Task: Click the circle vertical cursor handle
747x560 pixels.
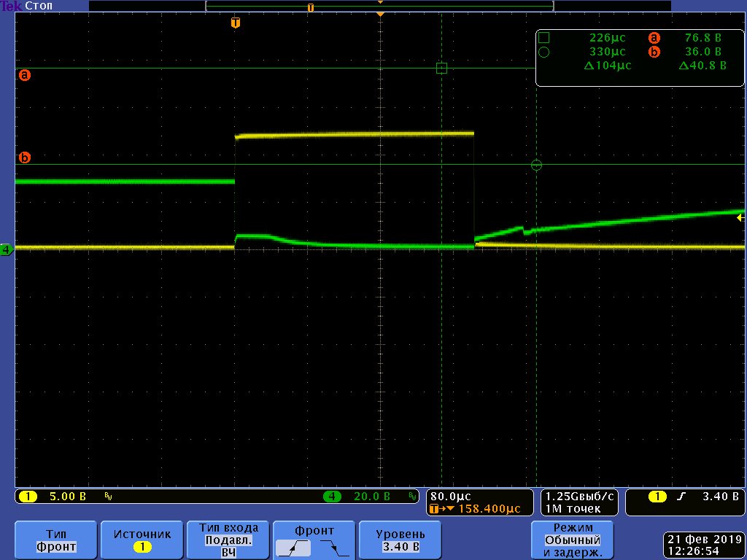Action: (536, 166)
